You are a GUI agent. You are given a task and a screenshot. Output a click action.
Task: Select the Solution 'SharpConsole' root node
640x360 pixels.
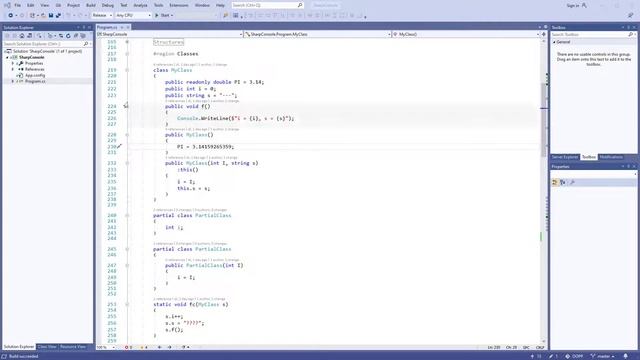(47, 51)
